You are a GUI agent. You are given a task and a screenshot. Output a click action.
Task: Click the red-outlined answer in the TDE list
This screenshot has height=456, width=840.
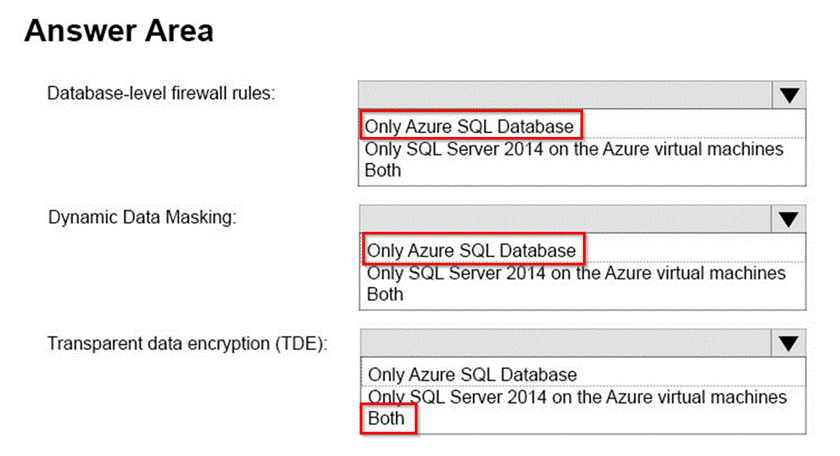[x=386, y=418]
